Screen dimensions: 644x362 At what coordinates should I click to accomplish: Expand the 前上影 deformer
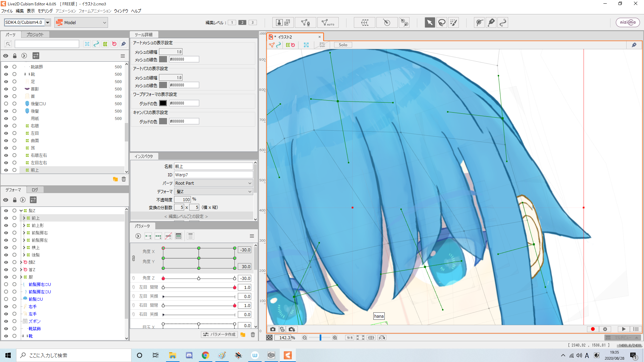pyautogui.click(x=24, y=226)
